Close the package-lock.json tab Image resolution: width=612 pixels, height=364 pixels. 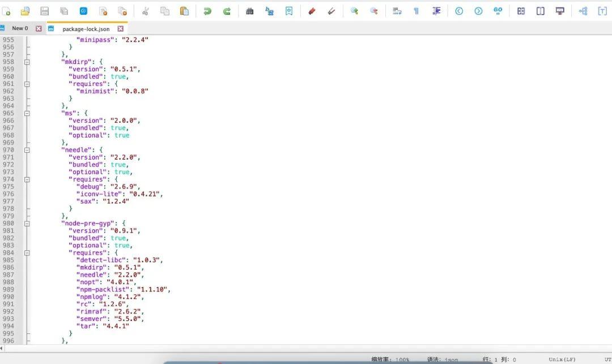coord(121,28)
